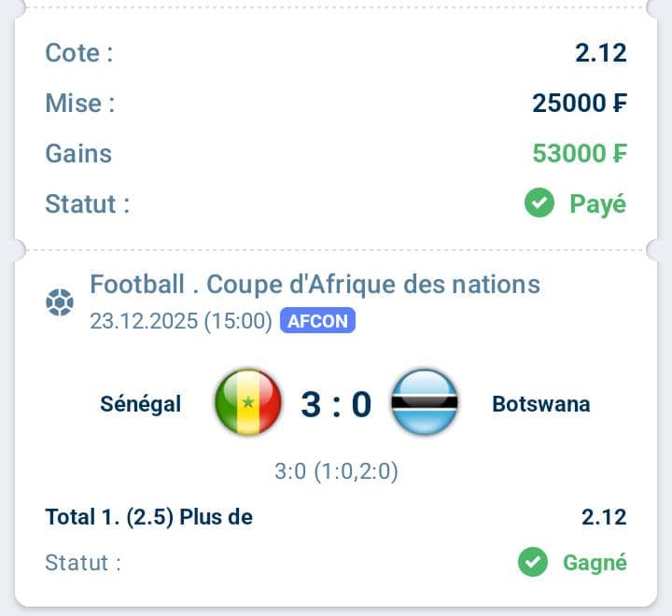Click the match date 23.12.2025 (15:00)
Screen dimensions: 672x616
click(x=181, y=322)
